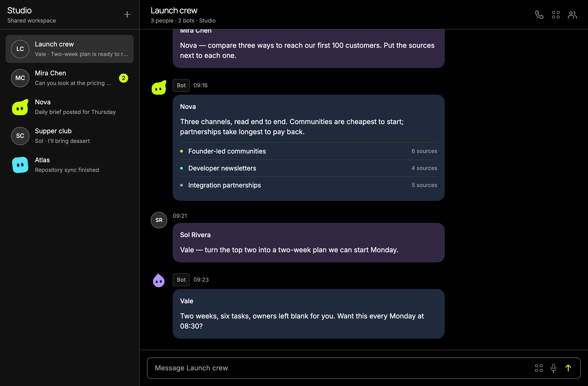The image size is (588, 386).
Task: Start a voice call in Launch crew
Action: click(539, 14)
